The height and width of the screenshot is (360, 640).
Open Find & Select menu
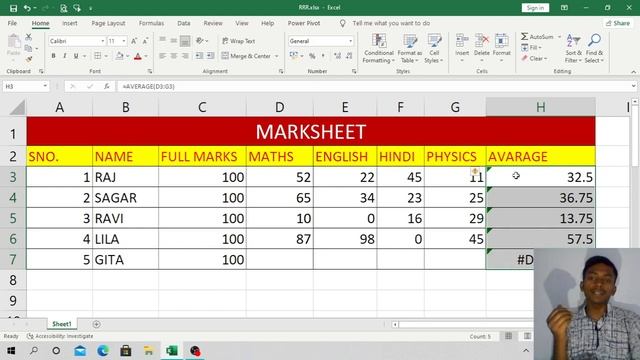[x=594, y=49]
